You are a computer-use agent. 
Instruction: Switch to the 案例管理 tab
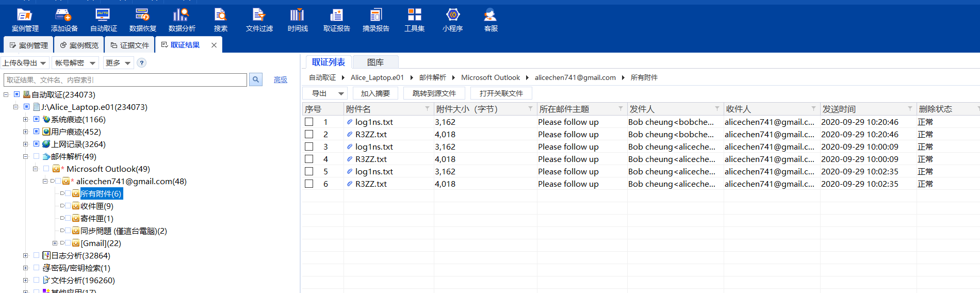[x=28, y=45]
